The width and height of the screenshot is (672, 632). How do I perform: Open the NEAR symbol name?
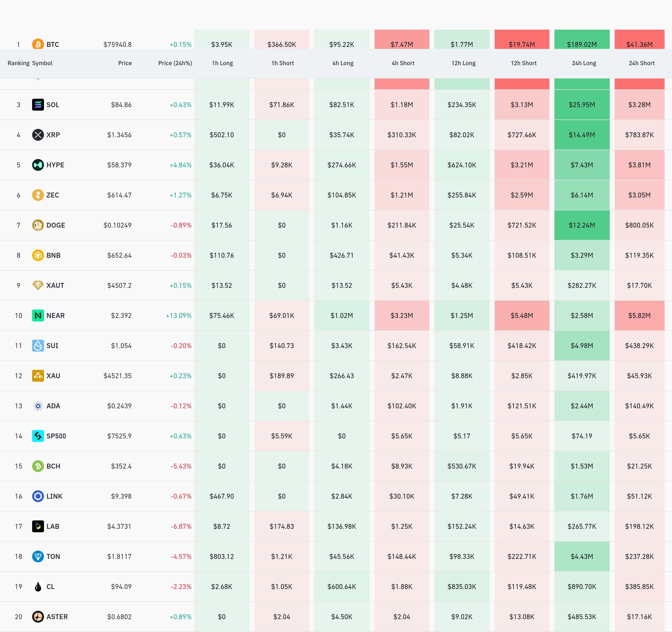pyautogui.click(x=55, y=316)
